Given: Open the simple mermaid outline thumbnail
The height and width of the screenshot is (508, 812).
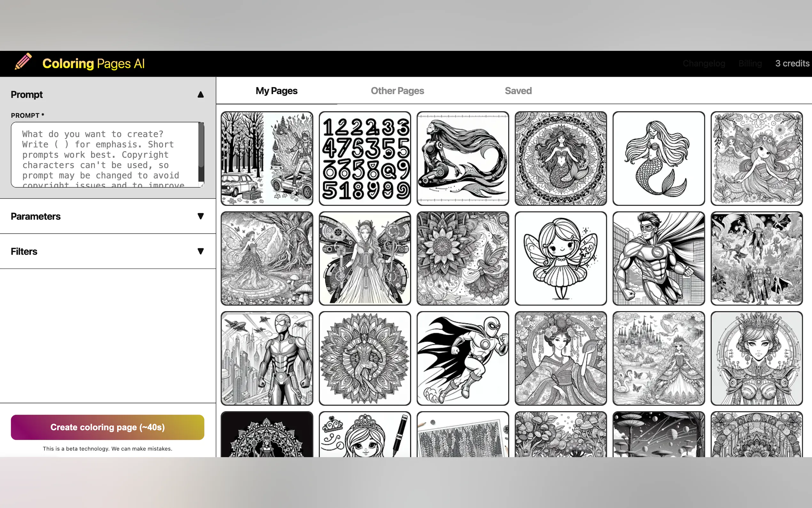Looking at the screenshot, I should click(x=658, y=159).
